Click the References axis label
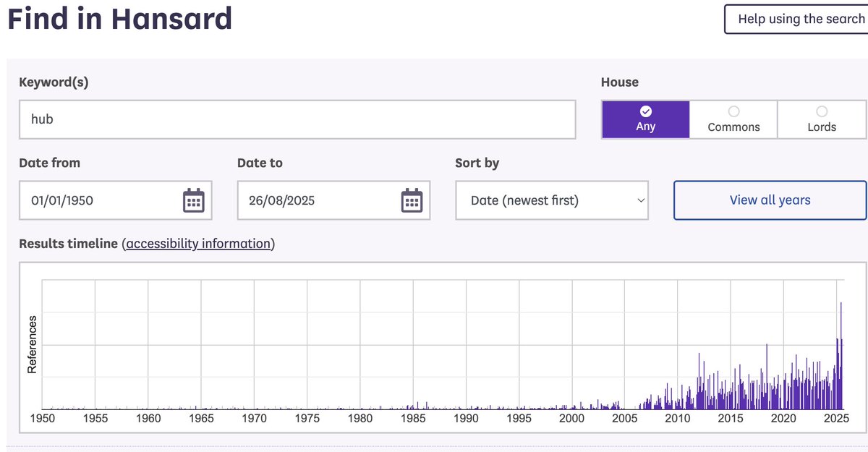 32,344
